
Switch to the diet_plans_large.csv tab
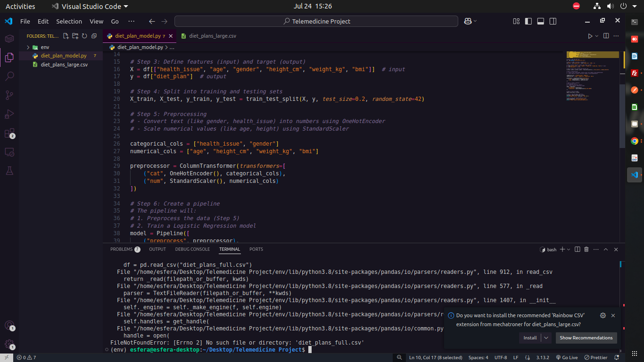[x=212, y=36]
